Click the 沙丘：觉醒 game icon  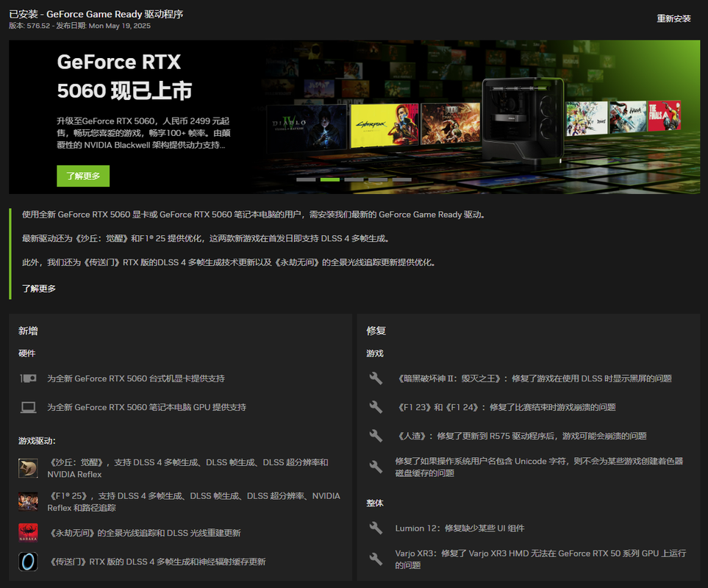tap(28, 468)
